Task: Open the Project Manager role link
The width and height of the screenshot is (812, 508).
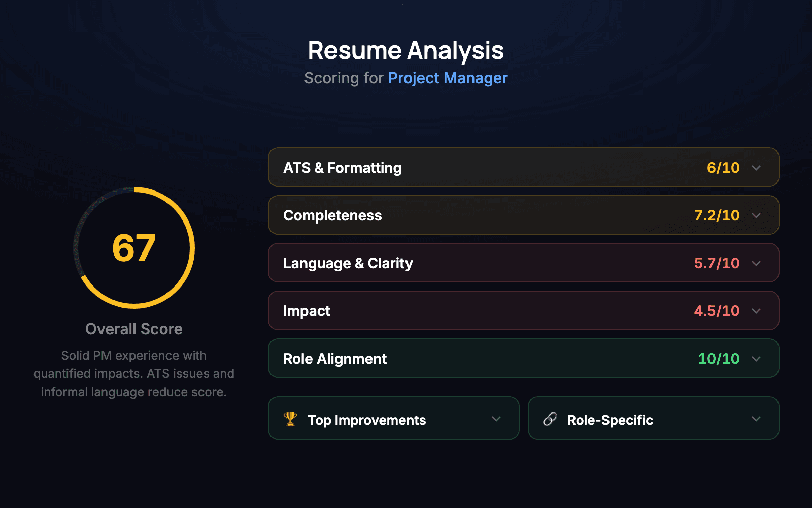Action: [x=448, y=78]
